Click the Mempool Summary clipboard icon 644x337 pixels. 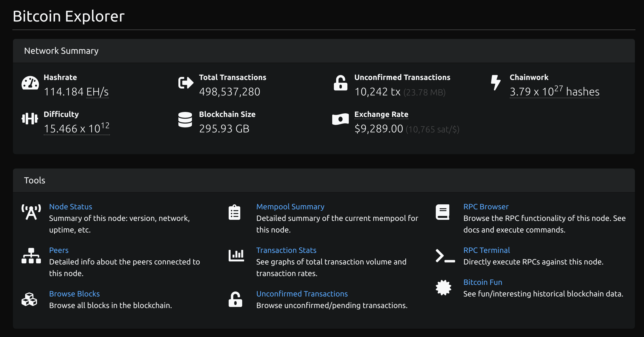coord(234,212)
